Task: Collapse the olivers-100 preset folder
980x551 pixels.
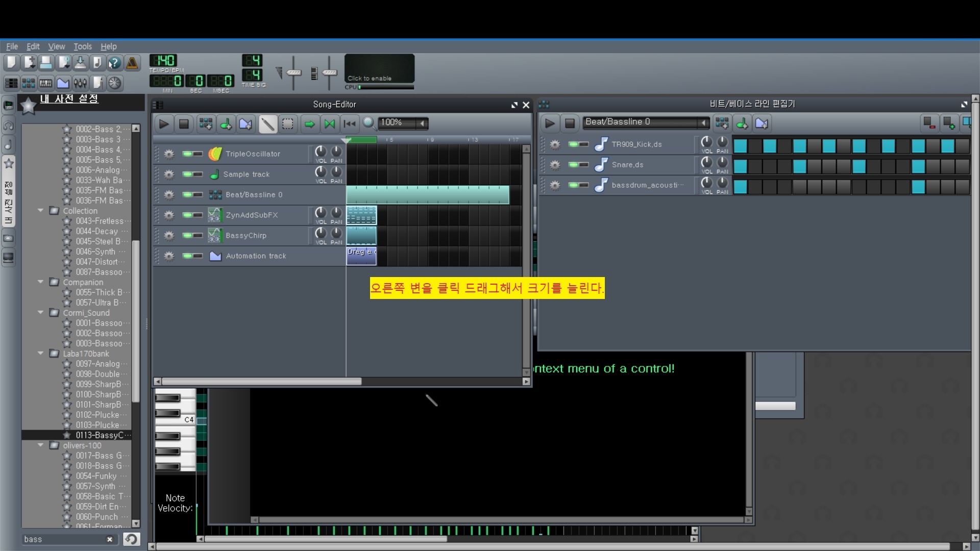Action: (40, 445)
